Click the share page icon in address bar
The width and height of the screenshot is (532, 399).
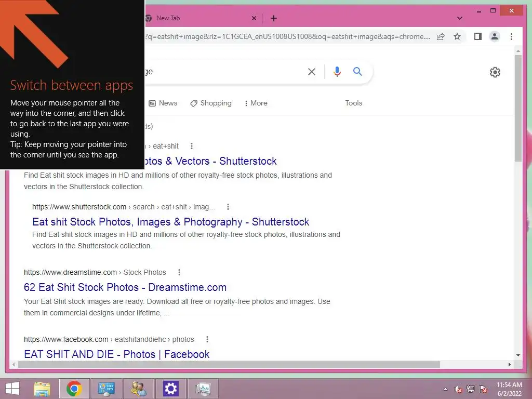point(441,37)
